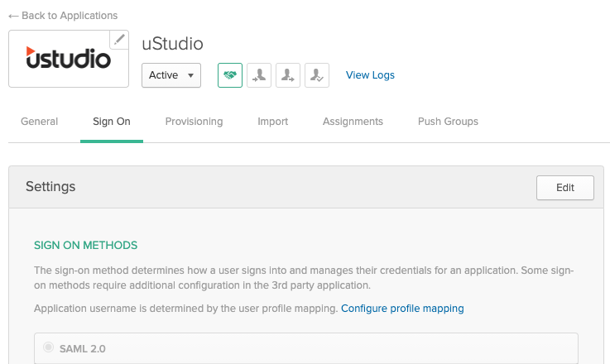
Task: Open the Active status dropdown
Action: tap(171, 75)
